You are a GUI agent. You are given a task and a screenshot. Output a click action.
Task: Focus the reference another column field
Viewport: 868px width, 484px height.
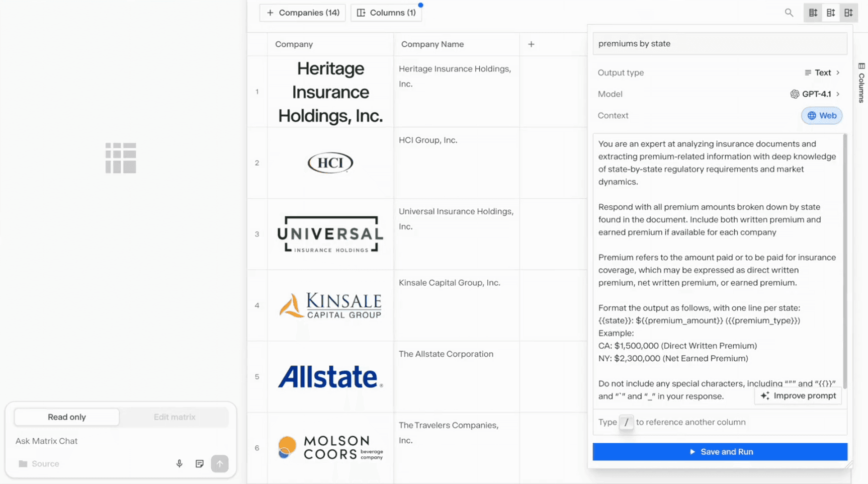click(x=720, y=422)
